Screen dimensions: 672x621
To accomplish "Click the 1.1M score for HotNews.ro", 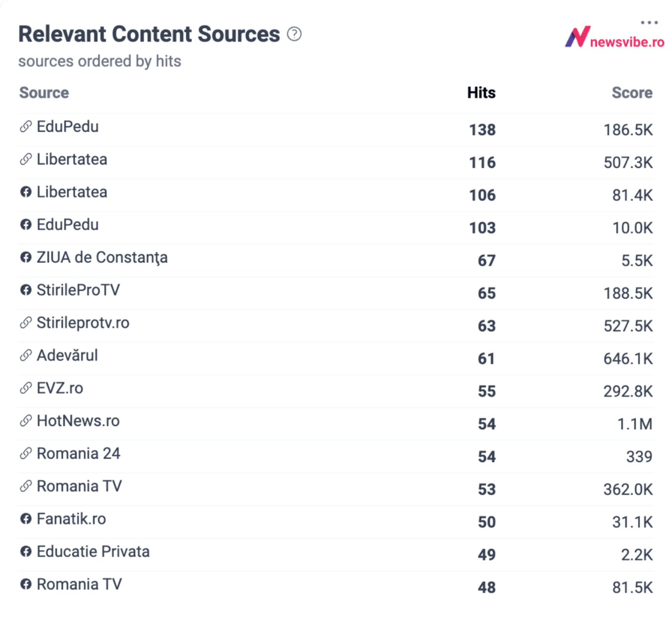I will click(634, 424).
